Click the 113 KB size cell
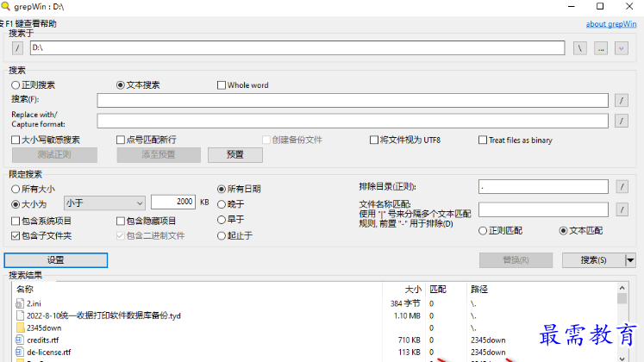 [409, 353]
